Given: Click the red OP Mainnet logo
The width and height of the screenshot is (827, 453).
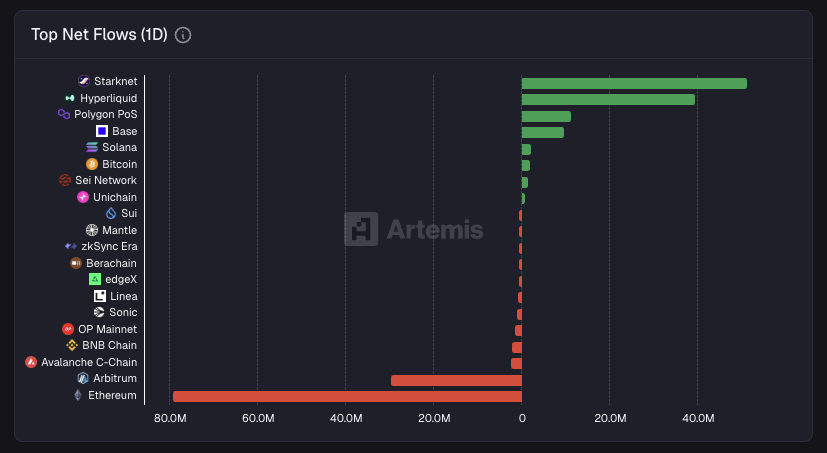Looking at the screenshot, I should click(68, 329).
